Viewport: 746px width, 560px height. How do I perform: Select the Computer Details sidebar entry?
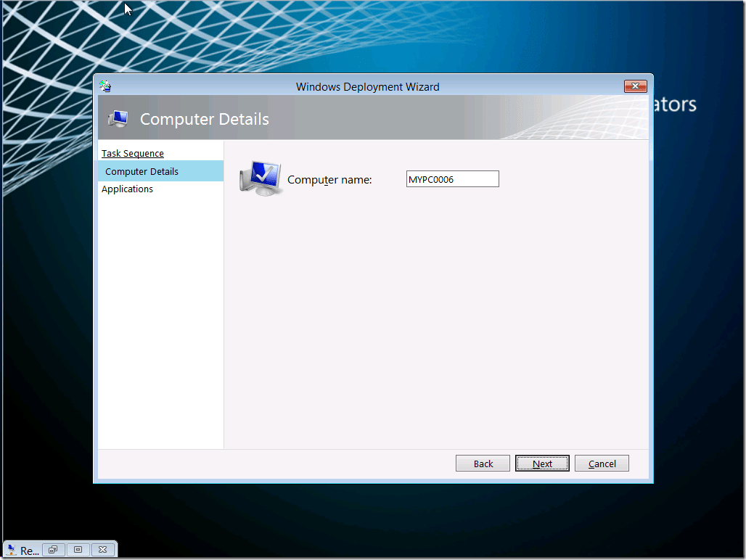click(141, 171)
